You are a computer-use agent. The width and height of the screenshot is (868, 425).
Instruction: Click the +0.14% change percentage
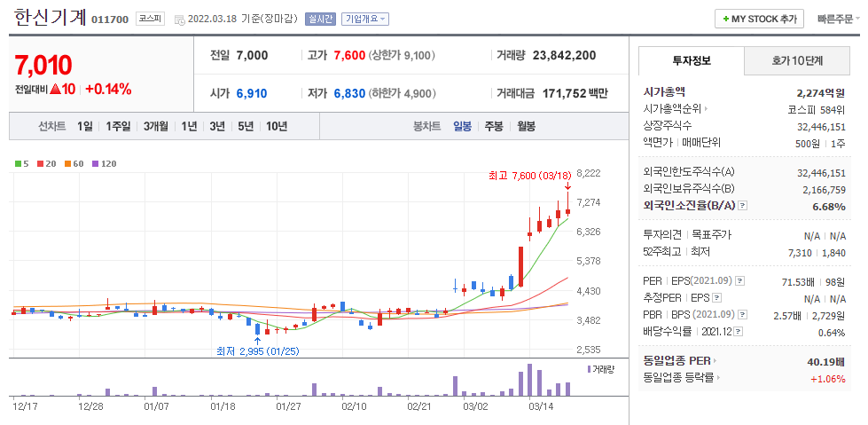[108, 89]
